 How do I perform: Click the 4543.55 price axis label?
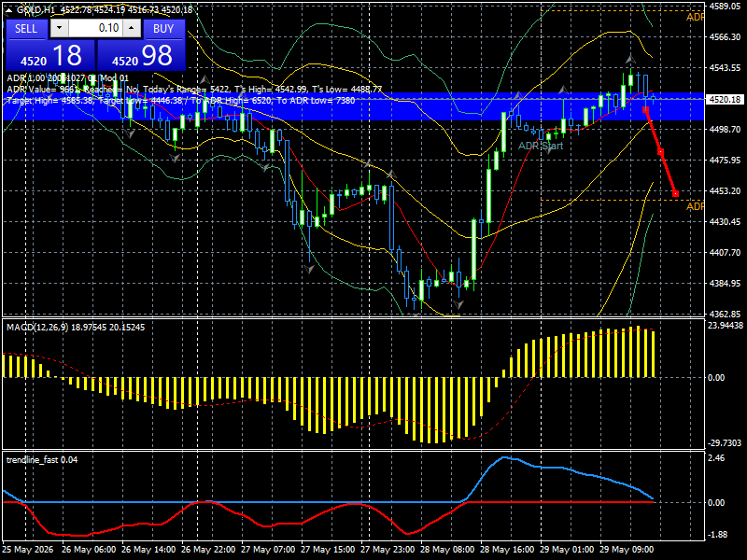(726, 67)
